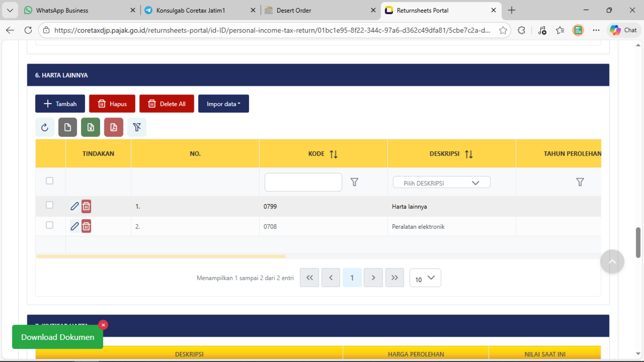644x362 pixels.
Task: Click the KODE column filter funnel
Action: [354, 182]
